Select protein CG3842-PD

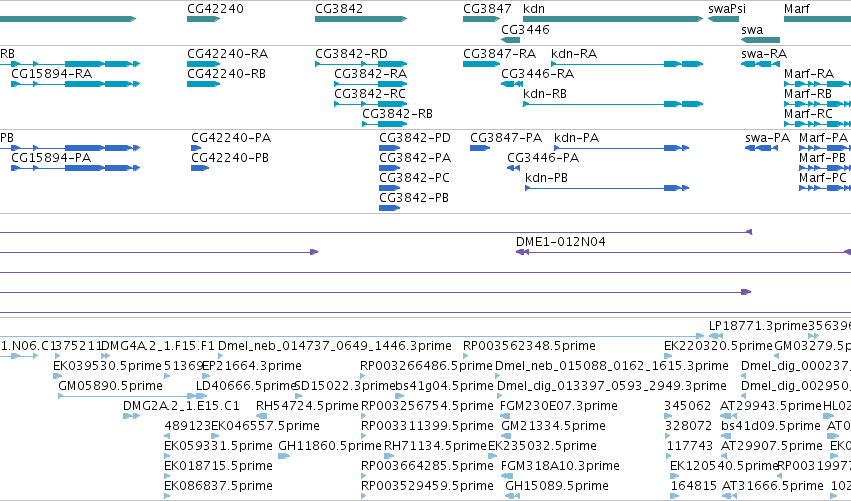click(x=415, y=138)
